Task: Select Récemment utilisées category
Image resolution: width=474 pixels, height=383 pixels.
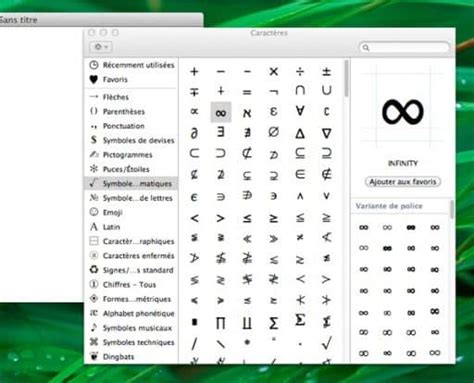Action: click(x=132, y=65)
